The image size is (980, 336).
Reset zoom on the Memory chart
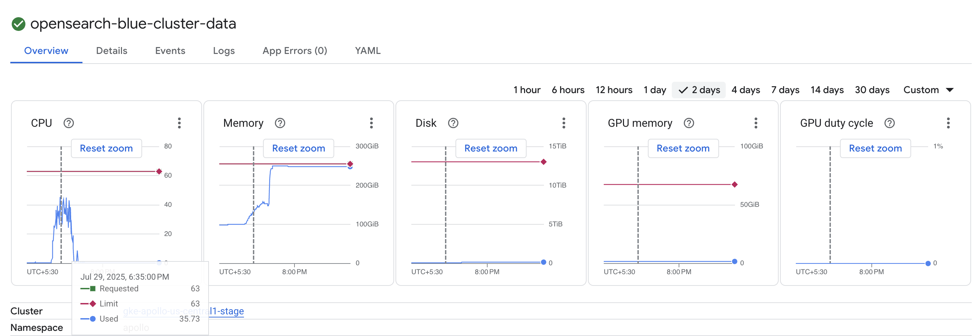click(298, 148)
